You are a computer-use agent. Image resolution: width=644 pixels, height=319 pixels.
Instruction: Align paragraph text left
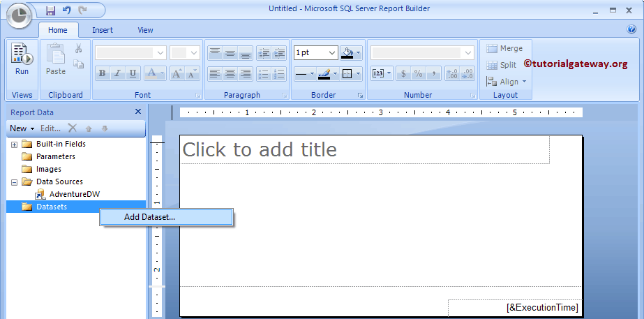tap(215, 74)
